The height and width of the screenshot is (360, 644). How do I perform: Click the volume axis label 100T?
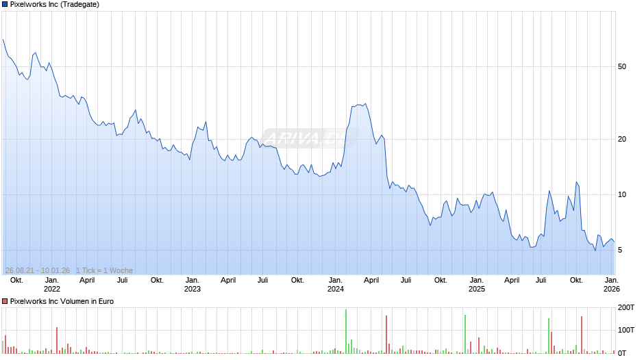pos(626,330)
